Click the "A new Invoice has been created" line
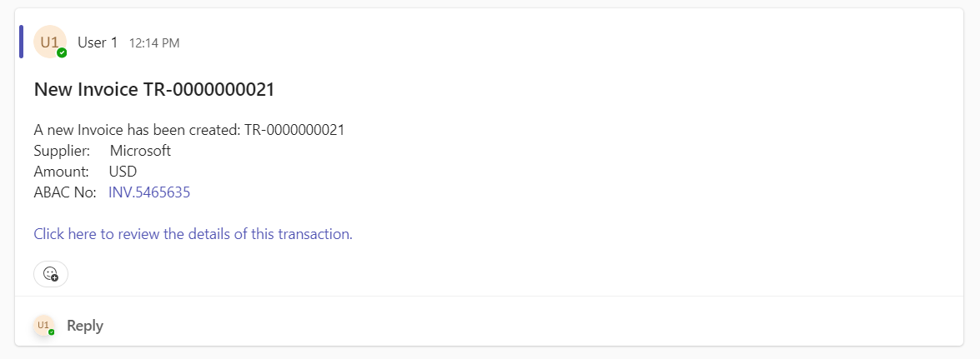The width and height of the screenshot is (980, 359). [x=138, y=130]
